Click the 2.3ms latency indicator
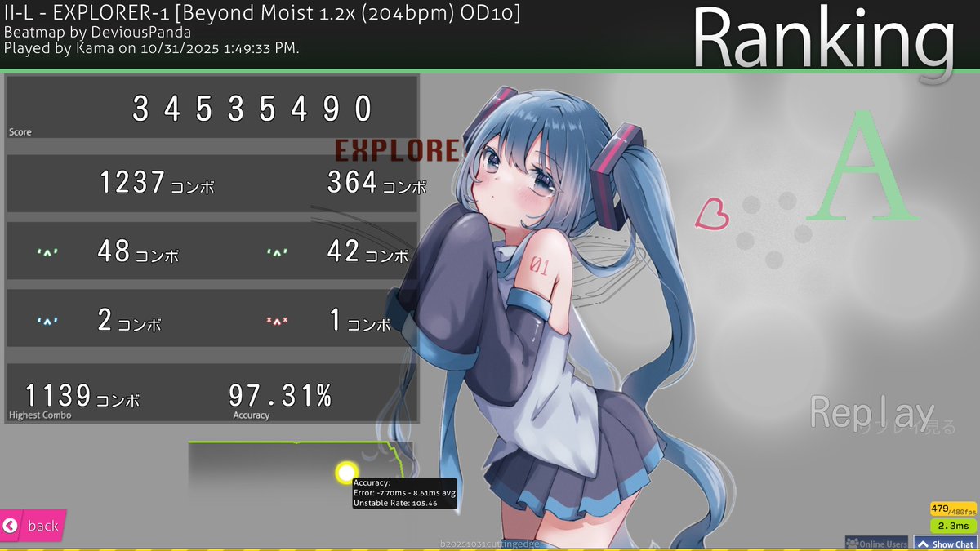The width and height of the screenshot is (980, 551). click(953, 526)
